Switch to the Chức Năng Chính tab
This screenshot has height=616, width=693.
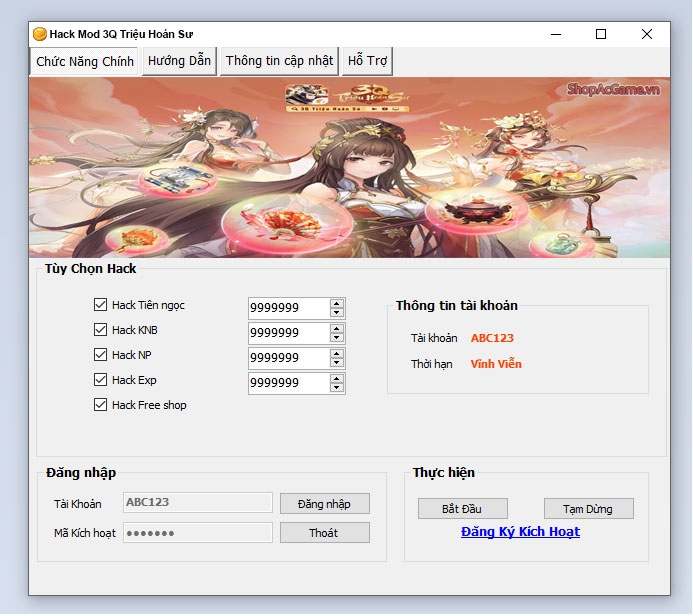(84, 61)
